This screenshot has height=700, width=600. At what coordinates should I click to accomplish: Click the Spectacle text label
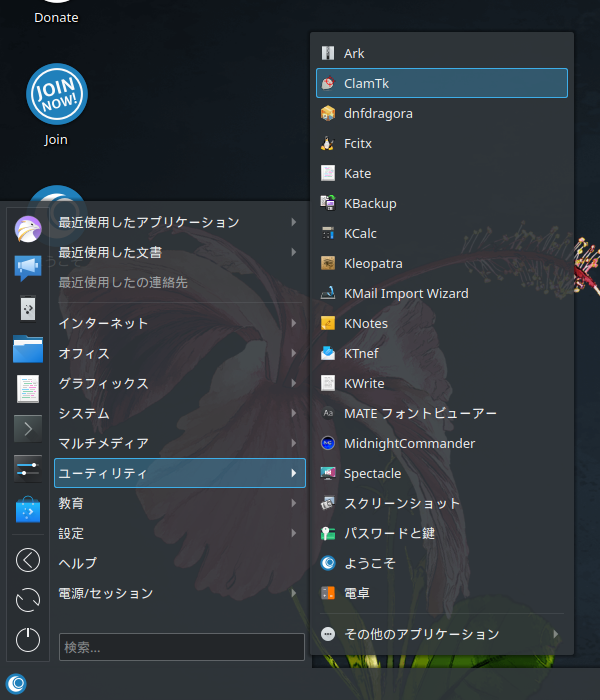372,473
